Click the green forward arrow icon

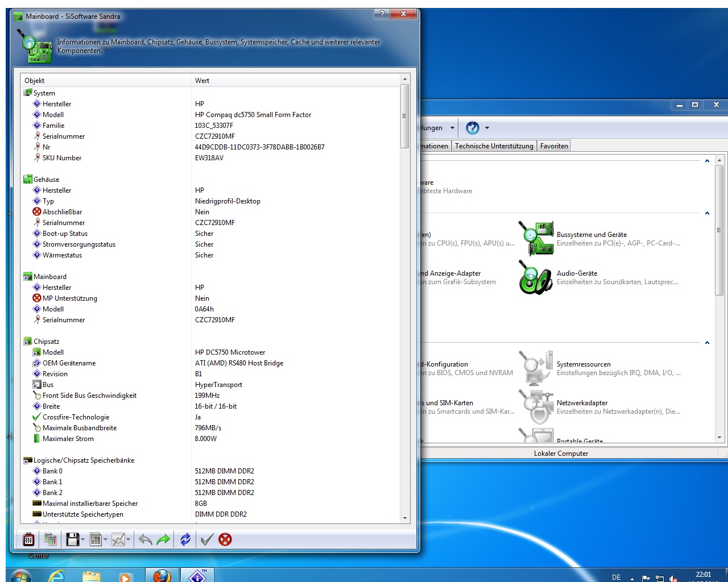pos(163,539)
